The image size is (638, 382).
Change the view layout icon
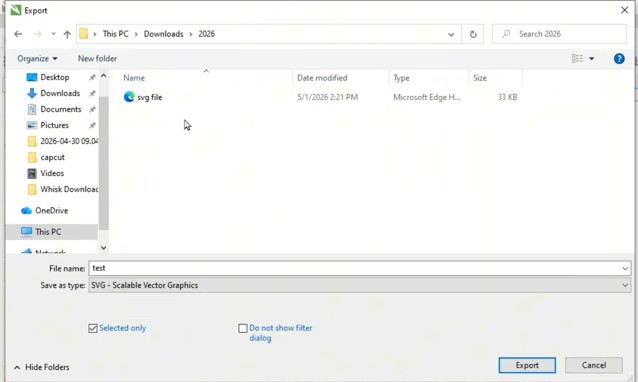[577, 59]
